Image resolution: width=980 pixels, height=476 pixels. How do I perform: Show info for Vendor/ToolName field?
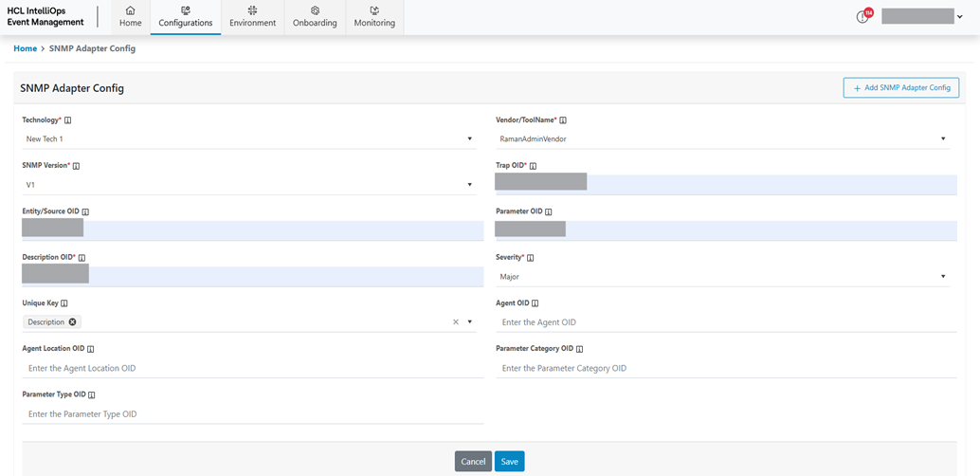(x=563, y=120)
